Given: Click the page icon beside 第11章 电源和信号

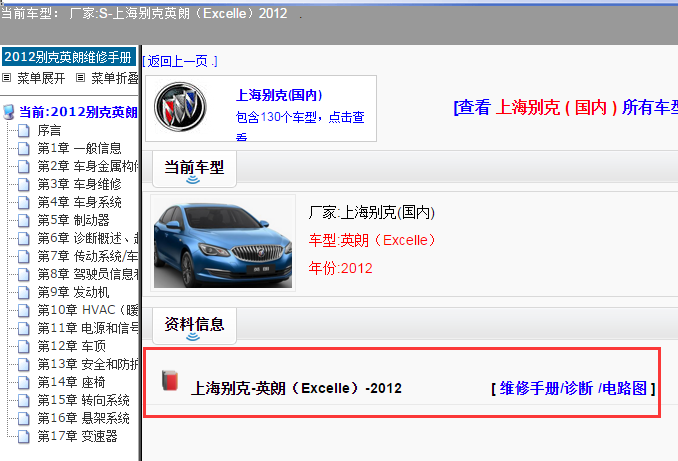Looking at the screenshot, I should click(x=24, y=329).
